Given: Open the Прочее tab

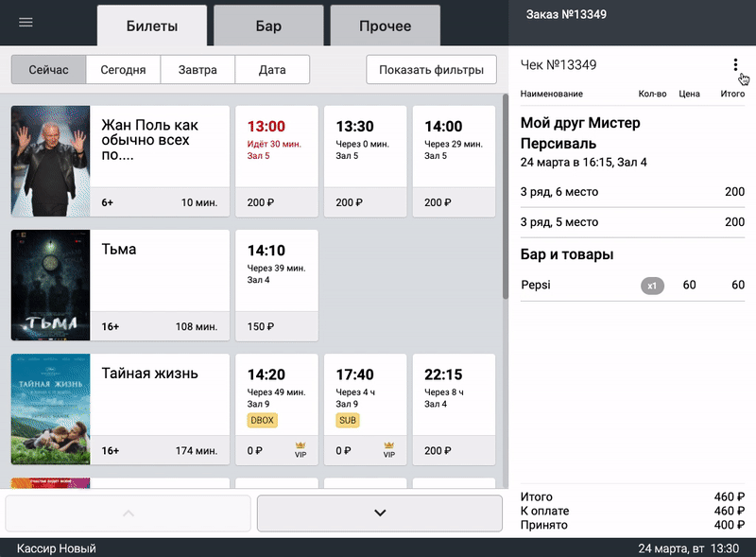Looking at the screenshot, I should point(386,26).
